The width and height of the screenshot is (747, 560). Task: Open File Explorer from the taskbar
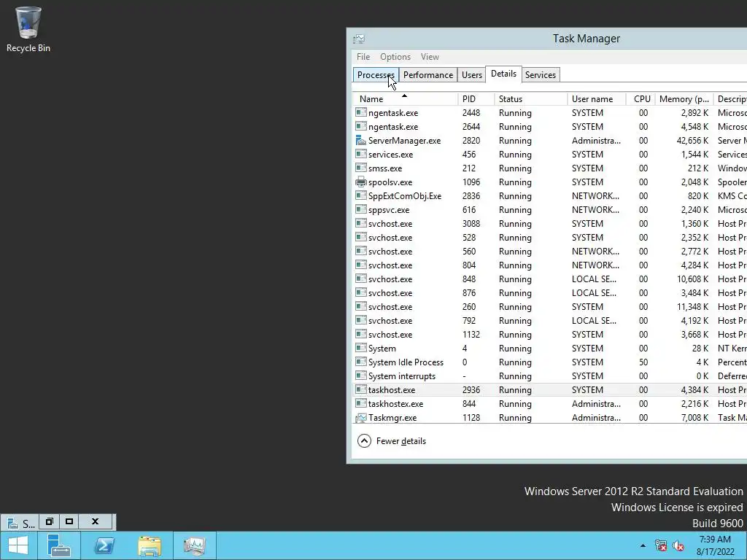(x=150, y=545)
